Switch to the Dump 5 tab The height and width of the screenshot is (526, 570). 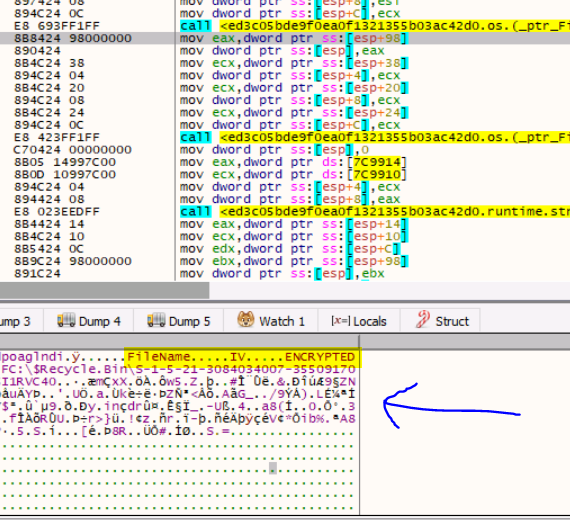[x=178, y=321]
